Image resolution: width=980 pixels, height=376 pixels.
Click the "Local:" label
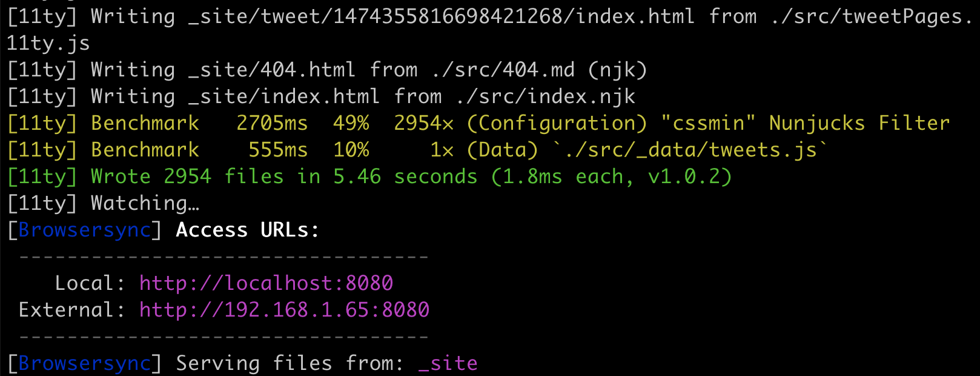click(90, 283)
